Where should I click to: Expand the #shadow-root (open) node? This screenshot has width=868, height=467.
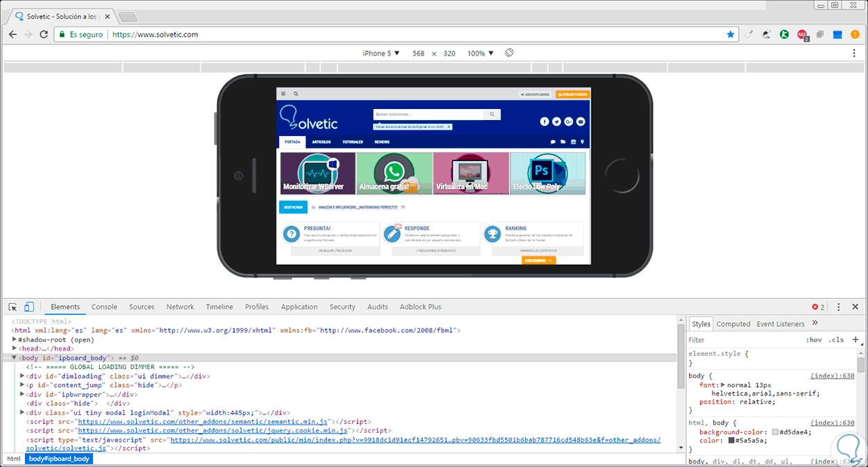[15, 340]
